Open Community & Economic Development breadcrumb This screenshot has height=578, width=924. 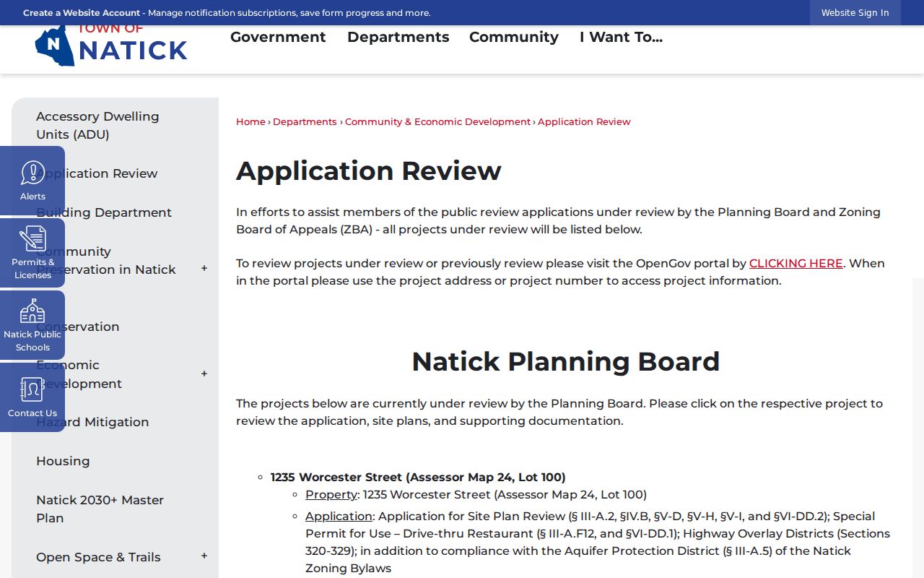pos(437,121)
